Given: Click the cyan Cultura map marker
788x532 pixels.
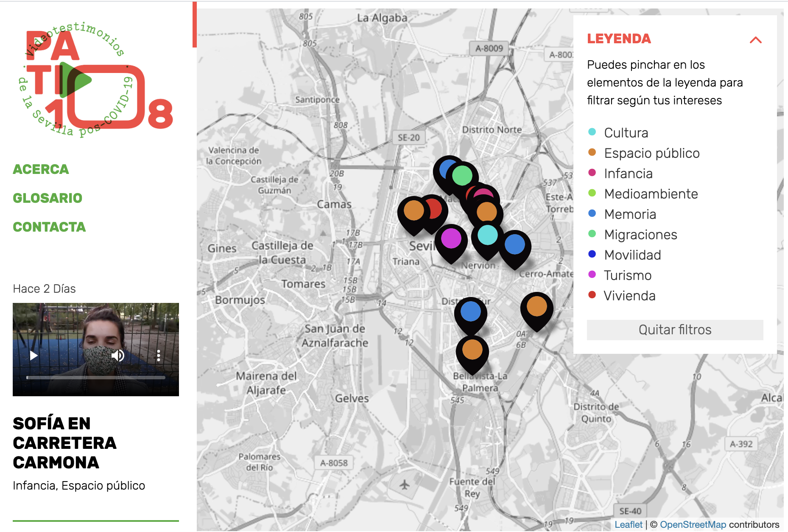Looking at the screenshot, I should tap(487, 235).
